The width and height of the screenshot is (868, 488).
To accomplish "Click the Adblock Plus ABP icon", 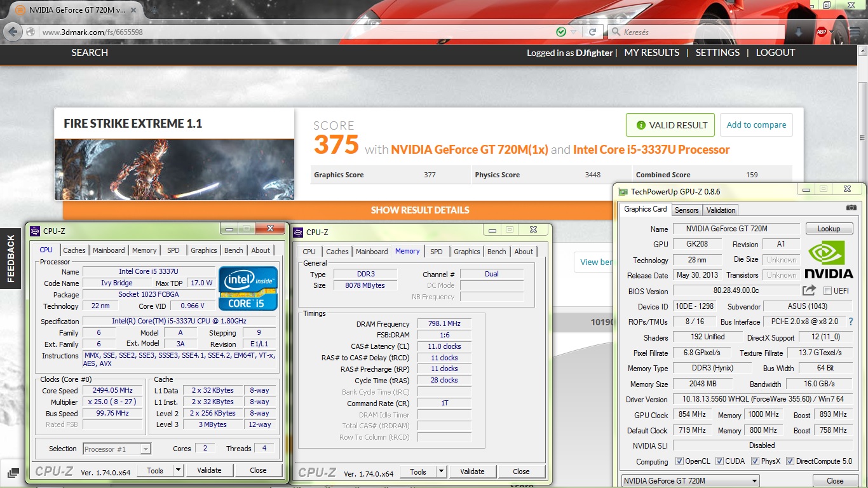I will pos(822,32).
